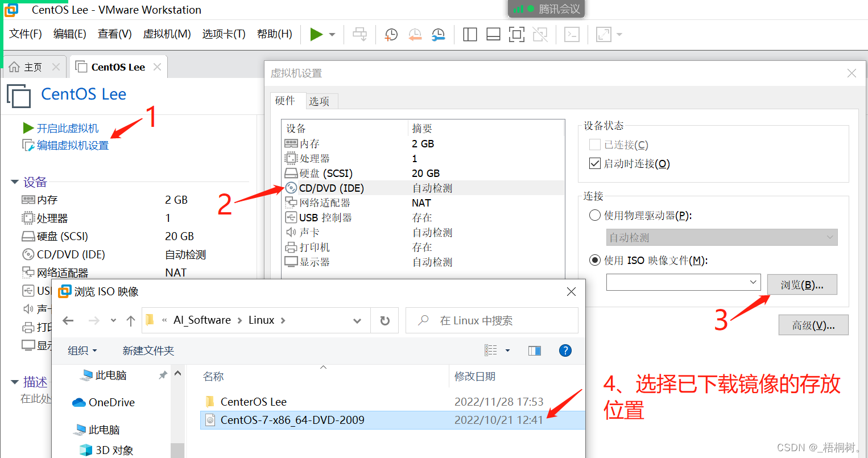Image resolution: width=868 pixels, height=458 pixels.
Task: Collapse the 设备 section in main window
Action: (x=15, y=182)
